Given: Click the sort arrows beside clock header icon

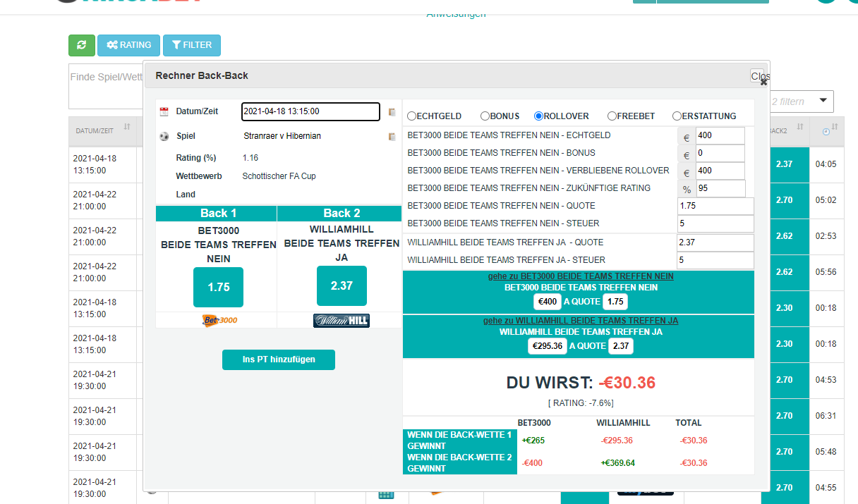Looking at the screenshot, I should [x=835, y=128].
